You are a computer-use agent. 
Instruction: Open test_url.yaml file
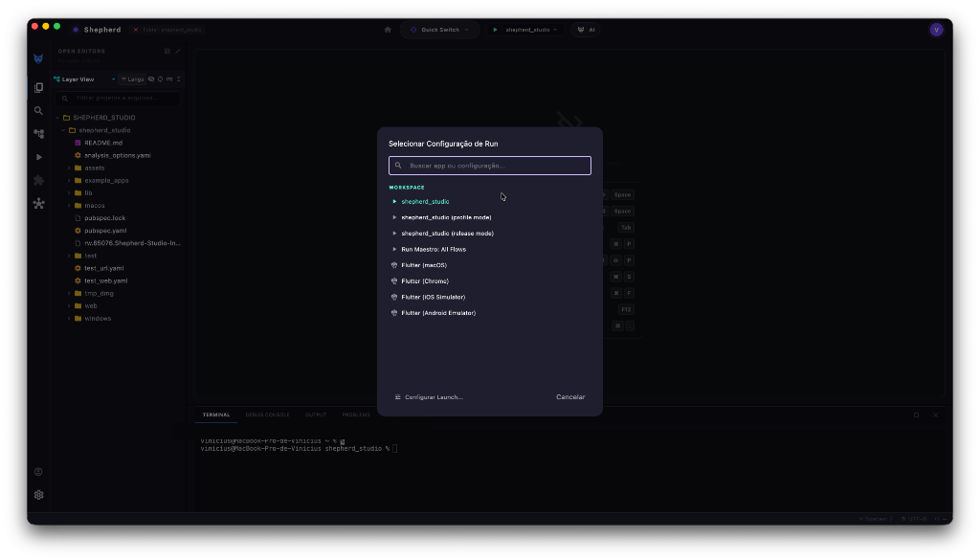(103, 268)
